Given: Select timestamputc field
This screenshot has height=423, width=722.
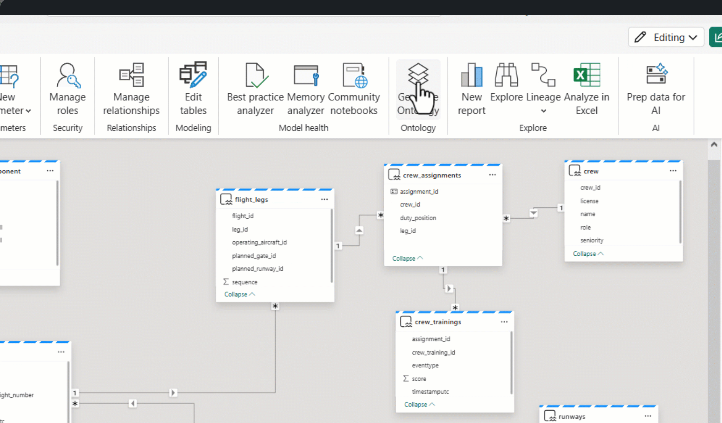Looking at the screenshot, I should click(x=430, y=392).
